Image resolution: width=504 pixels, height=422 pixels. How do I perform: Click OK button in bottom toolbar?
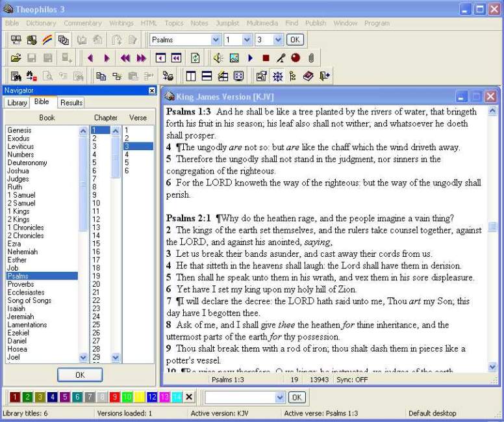[x=297, y=397]
